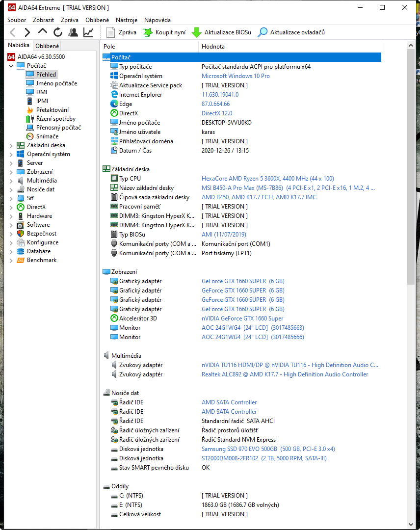Expand the Základní deska tree node

[11, 146]
